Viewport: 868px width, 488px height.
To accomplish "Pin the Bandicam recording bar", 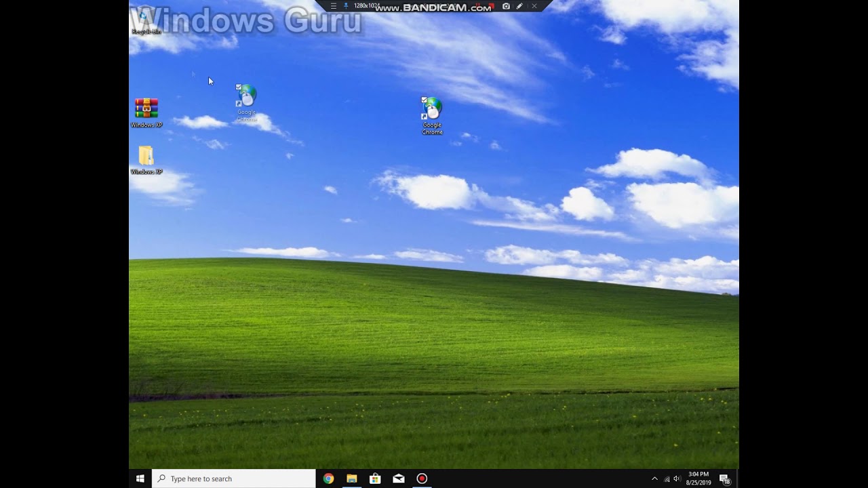I will click(346, 6).
